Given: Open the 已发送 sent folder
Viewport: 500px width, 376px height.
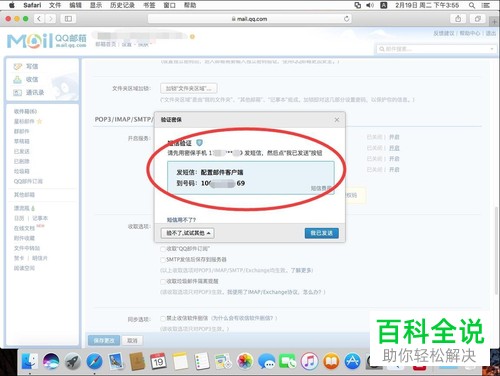Looking at the screenshot, I should 22,151.
